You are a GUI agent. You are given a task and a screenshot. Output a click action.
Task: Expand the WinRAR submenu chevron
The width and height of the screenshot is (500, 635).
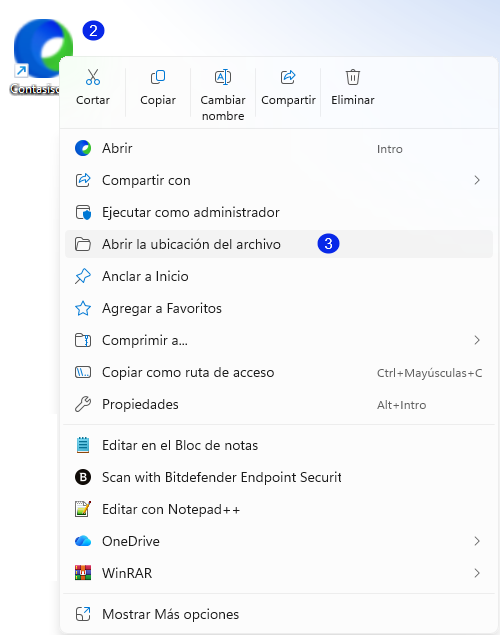pyautogui.click(x=477, y=573)
